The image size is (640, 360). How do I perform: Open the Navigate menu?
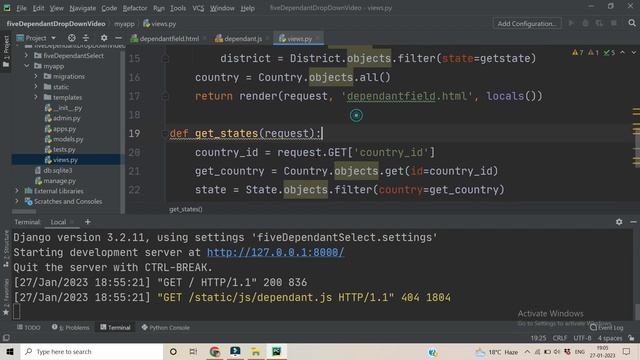point(82,8)
